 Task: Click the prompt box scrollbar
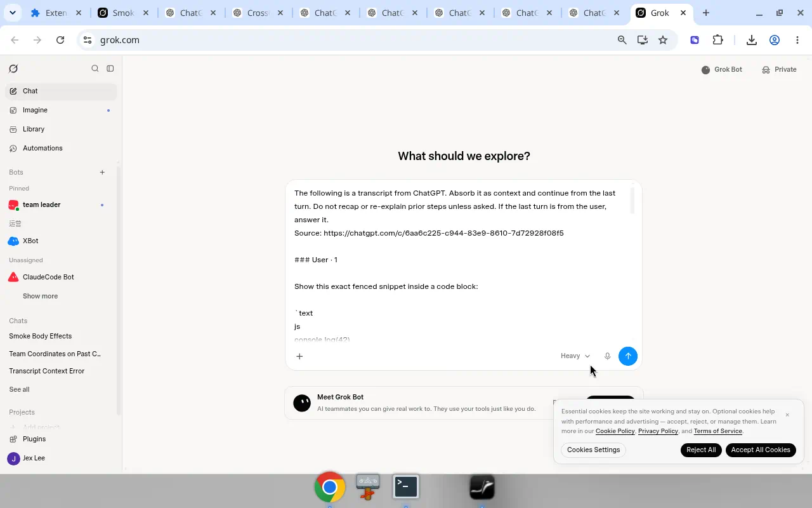pyautogui.click(x=631, y=201)
